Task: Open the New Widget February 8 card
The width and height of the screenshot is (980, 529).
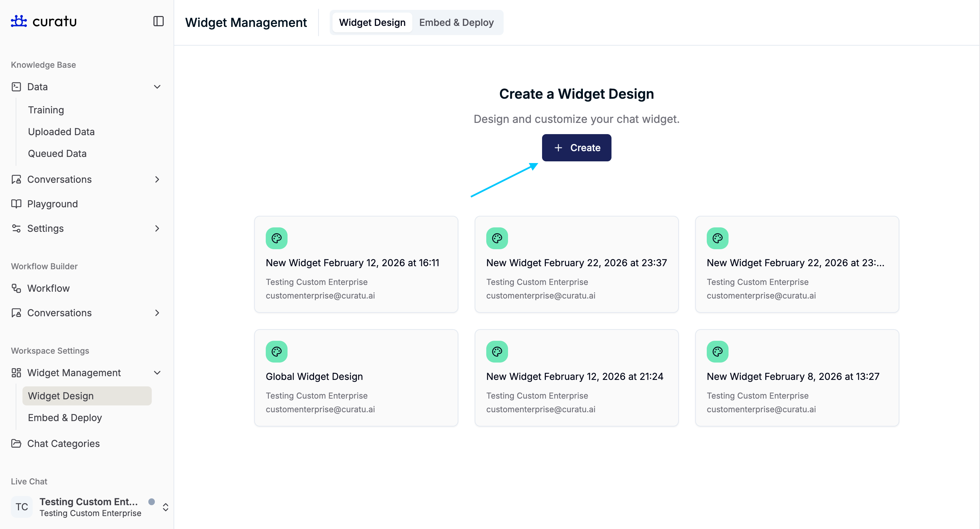Action: tap(797, 378)
